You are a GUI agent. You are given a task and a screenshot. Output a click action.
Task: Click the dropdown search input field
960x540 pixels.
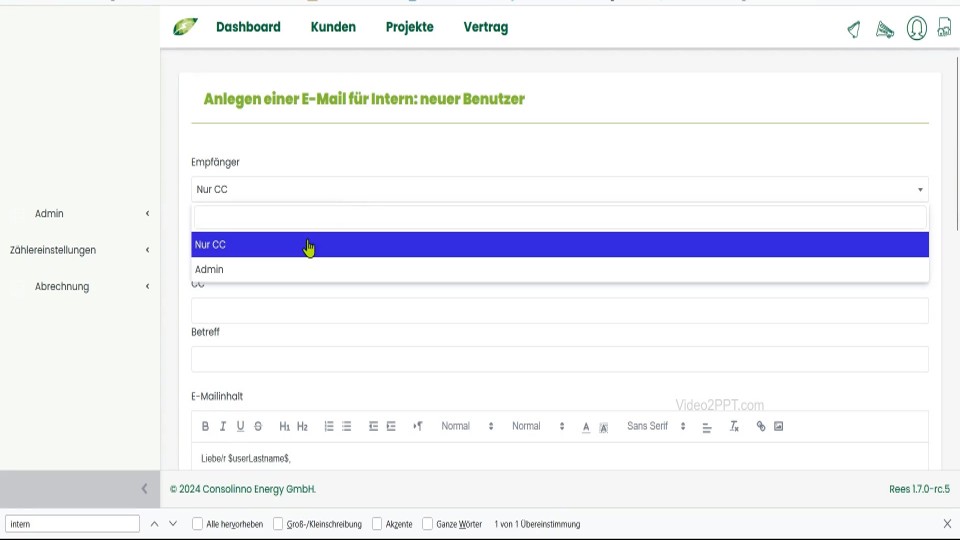[x=560, y=217]
